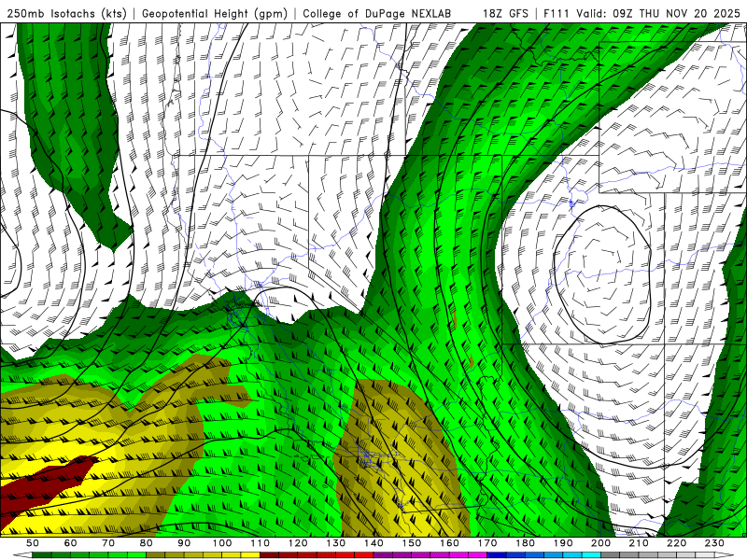Image resolution: width=747 pixels, height=560 pixels.
Task: Click the 'F111' forecast hour label
Action: [557, 14]
